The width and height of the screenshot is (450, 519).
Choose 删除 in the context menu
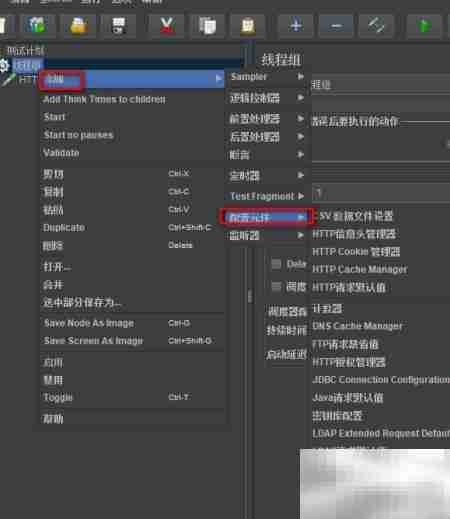pos(131,246)
